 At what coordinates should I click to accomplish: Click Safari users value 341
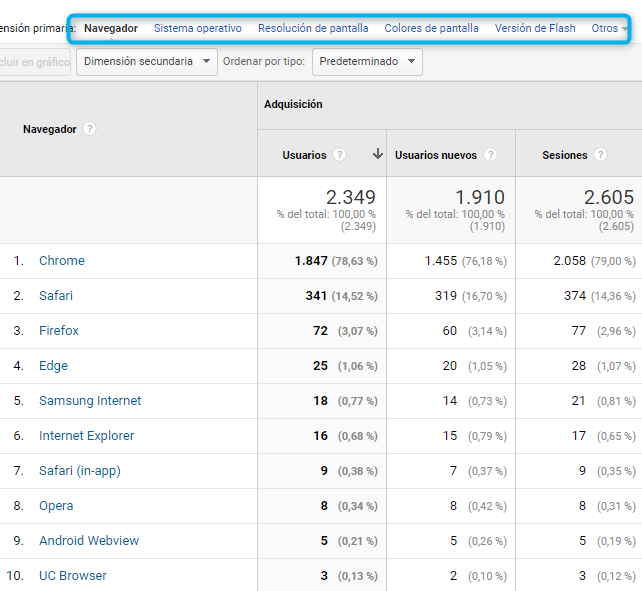pos(316,296)
